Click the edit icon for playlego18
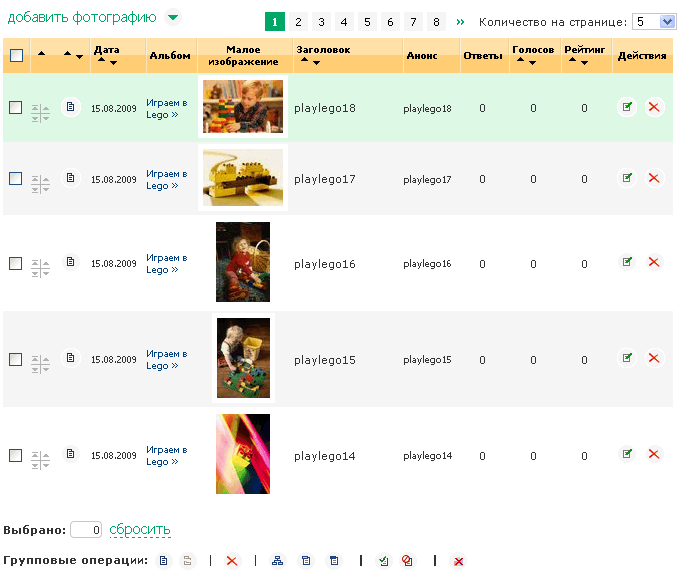The width and height of the screenshot is (678, 586). coord(627,107)
